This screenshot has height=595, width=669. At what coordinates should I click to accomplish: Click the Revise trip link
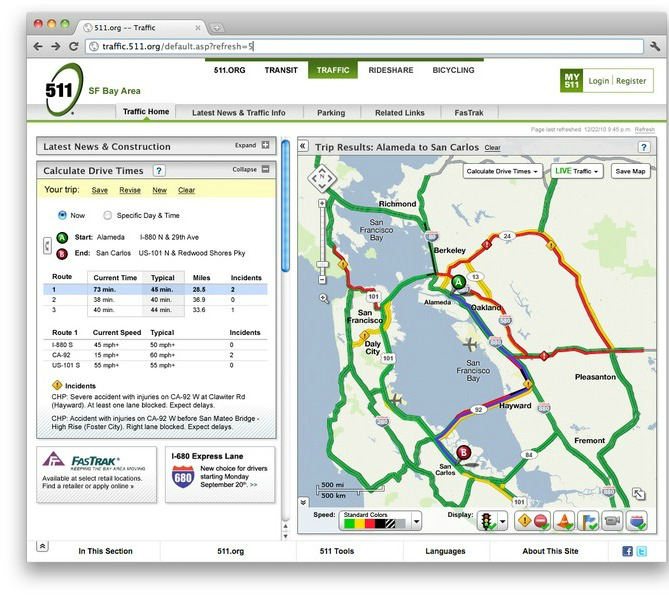[x=130, y=190]
